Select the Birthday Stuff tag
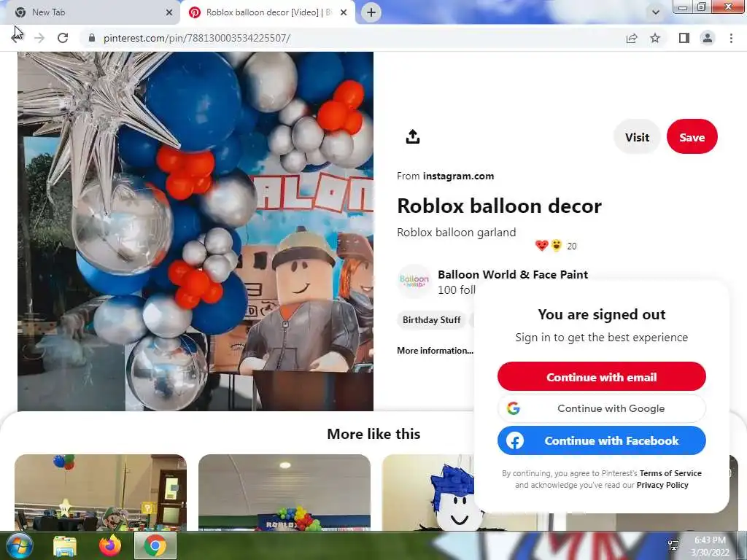The image size is (747, 560). click(x=432, y=320)
